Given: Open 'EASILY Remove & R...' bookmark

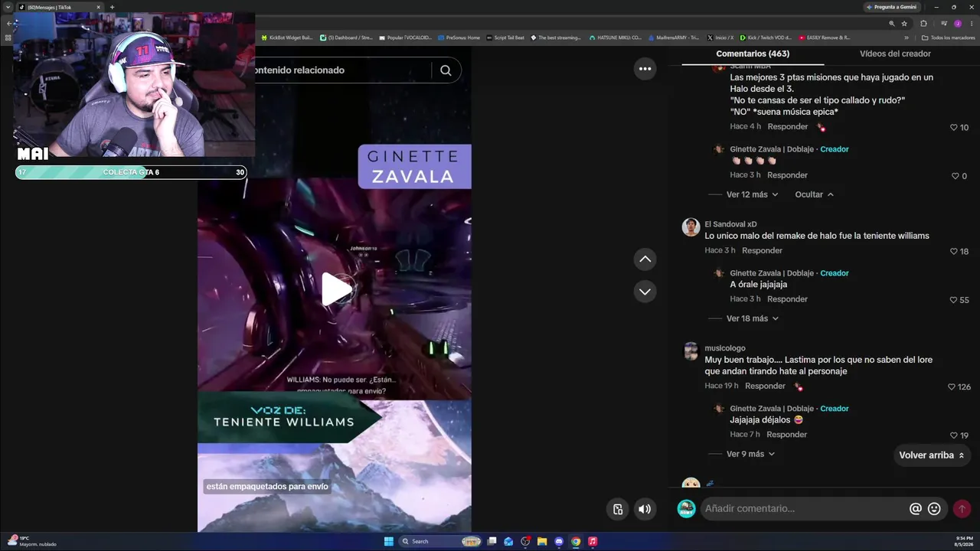Looking at the screenshot, I should pos(825,37).
